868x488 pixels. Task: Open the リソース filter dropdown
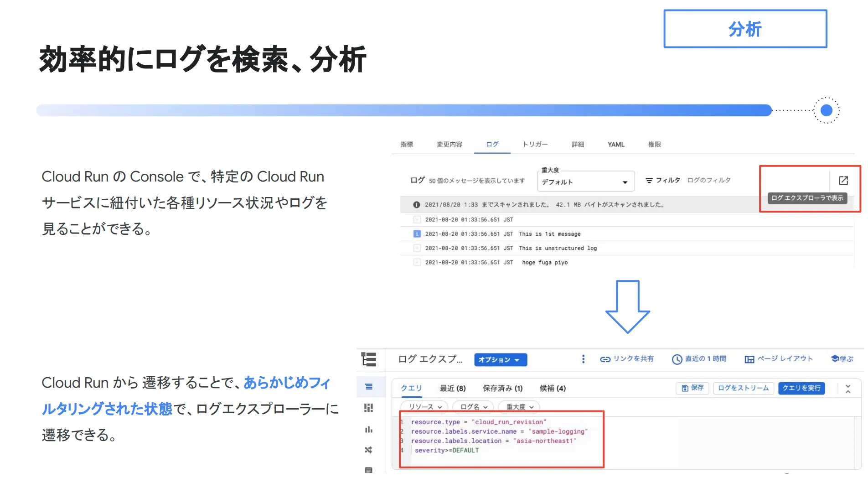(x=425, y=407)
